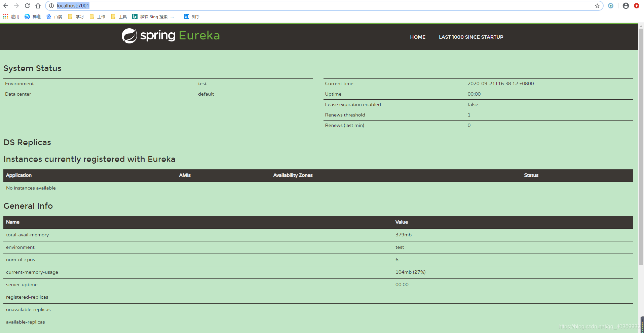The height and width of the screenshot is (333, 644).
Task: Click Instances currently registered with Eureka heading
Action: 89,159
